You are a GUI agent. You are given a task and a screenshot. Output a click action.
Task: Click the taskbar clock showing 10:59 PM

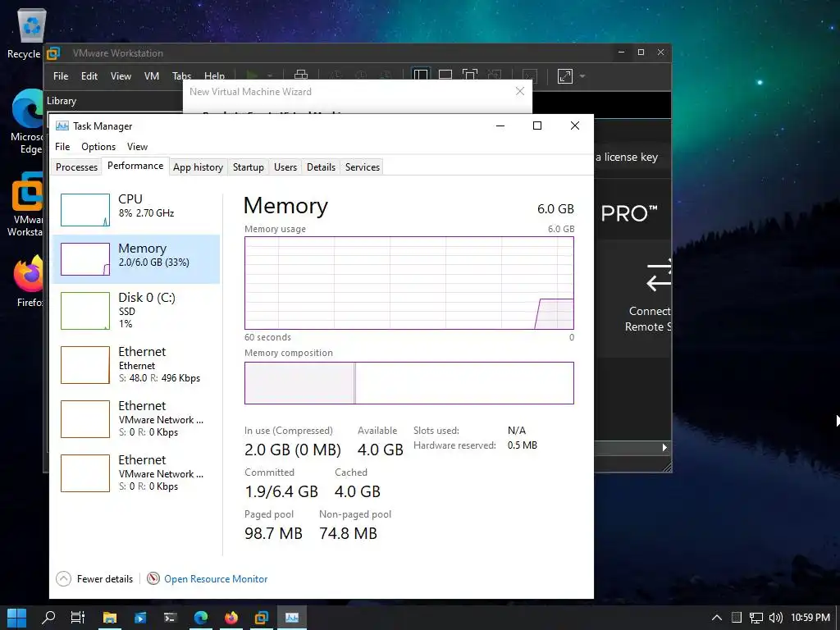810,618
